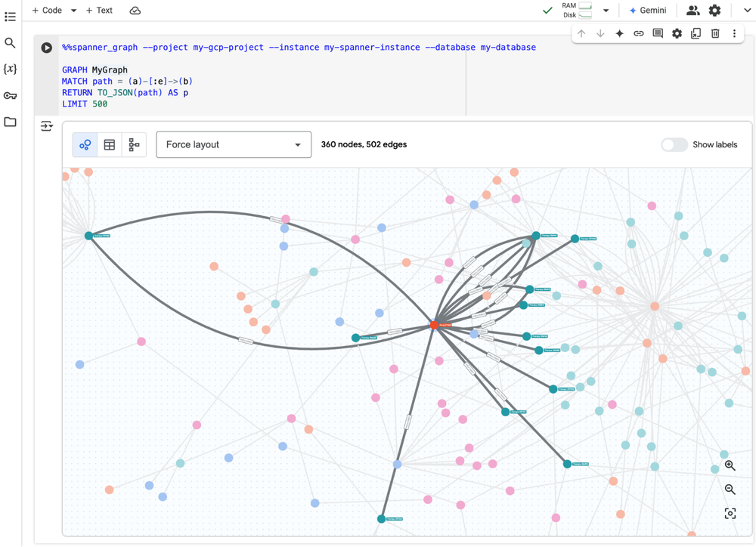Switch to table view of results
Viewport: 756px width, 547px height.
(x=110, y=145)
